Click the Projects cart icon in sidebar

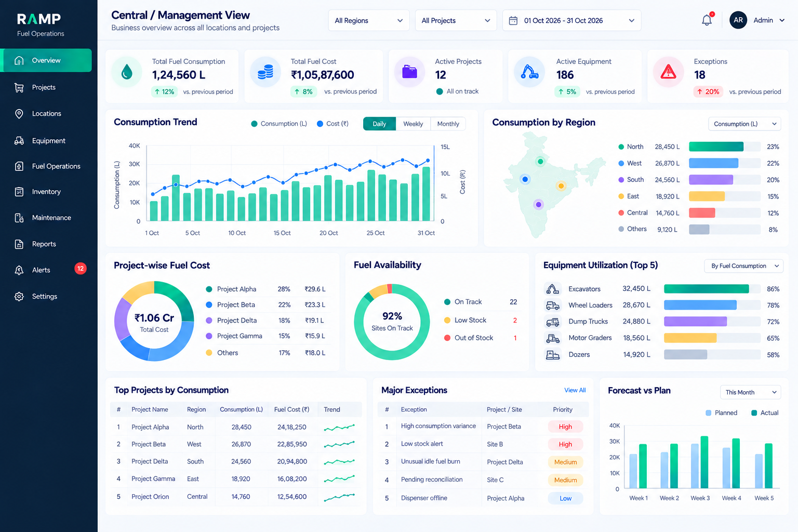pyautogui.click(x=19, y=87)
